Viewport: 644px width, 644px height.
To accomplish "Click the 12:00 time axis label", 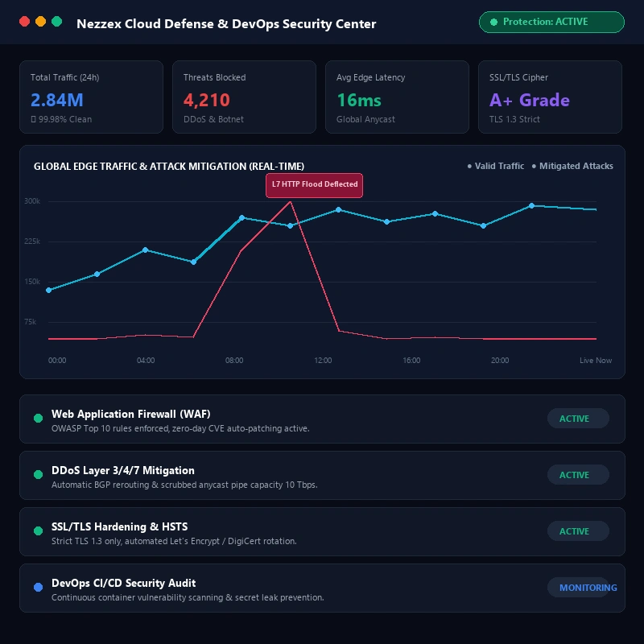I will tap(323, 360).
